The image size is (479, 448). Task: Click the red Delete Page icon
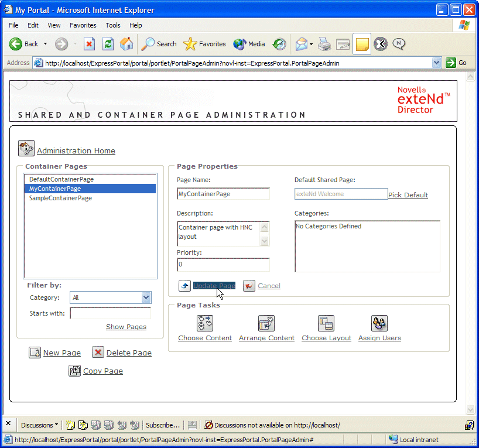97,352
